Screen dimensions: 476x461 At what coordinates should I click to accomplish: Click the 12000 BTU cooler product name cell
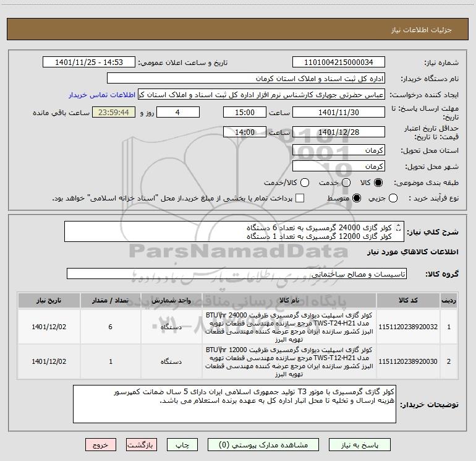pyautogui.click(x=289, y=361)
